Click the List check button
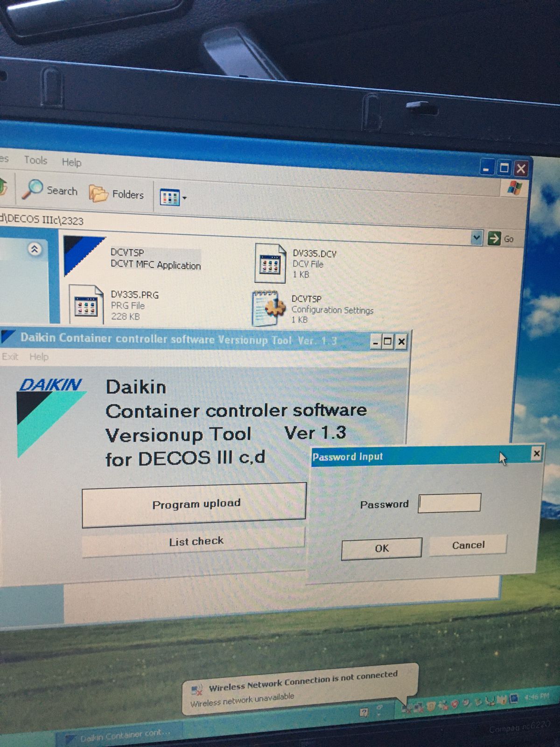This screenshot has height=747, width=560. click(194, 542)
